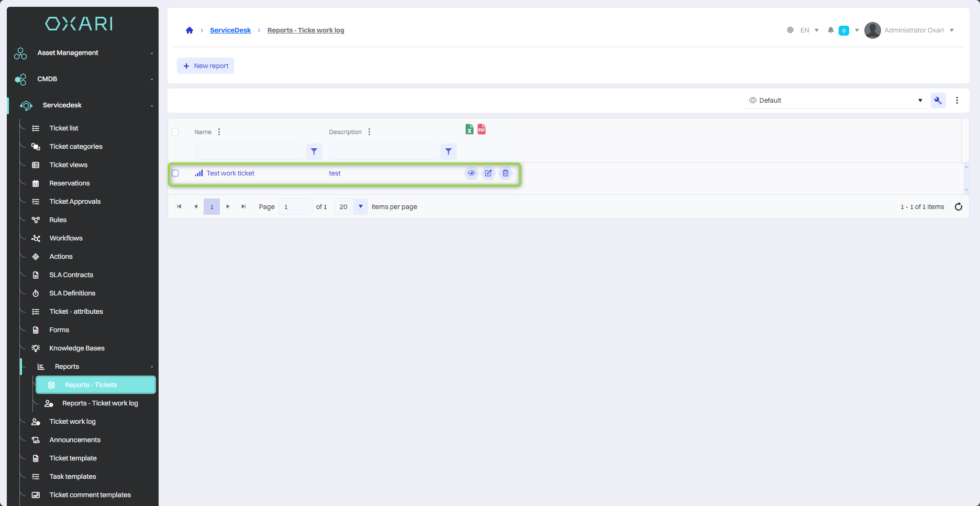This screenshot has width=980, height=506.
Task: Open the items per page dropdown
Action: (360, 207)
